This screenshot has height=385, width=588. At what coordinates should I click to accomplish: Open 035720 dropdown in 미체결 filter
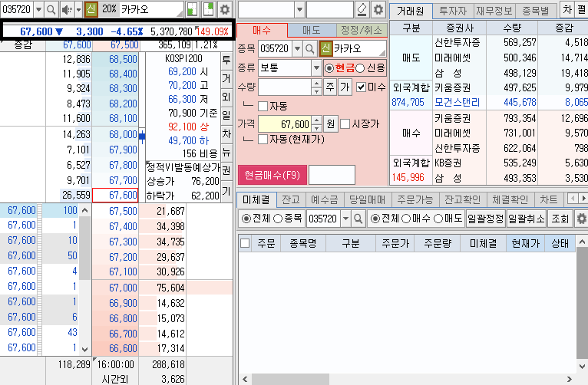point(345,219)
